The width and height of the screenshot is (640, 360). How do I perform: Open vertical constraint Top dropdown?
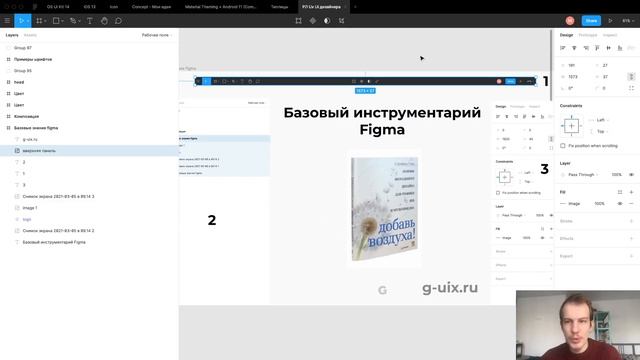[602, 131]
